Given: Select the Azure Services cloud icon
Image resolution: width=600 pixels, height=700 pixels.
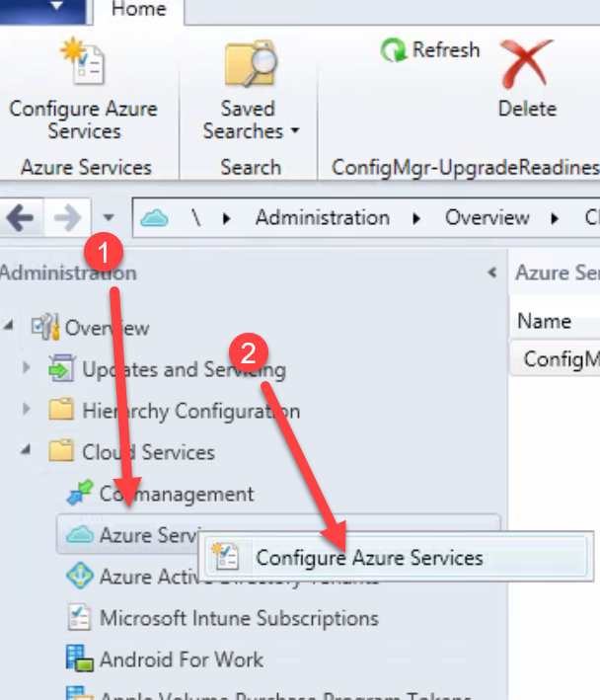Looking at the screenshot, I should (79, 535).
